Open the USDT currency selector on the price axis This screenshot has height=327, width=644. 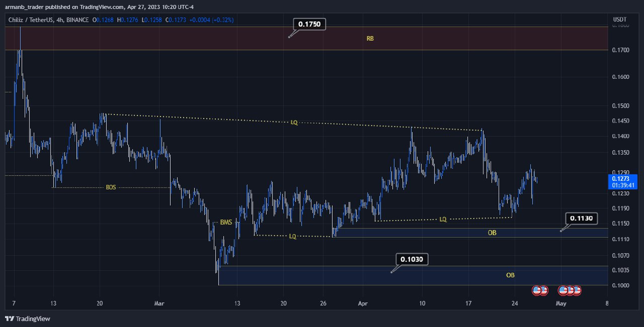tap(620, 19)
